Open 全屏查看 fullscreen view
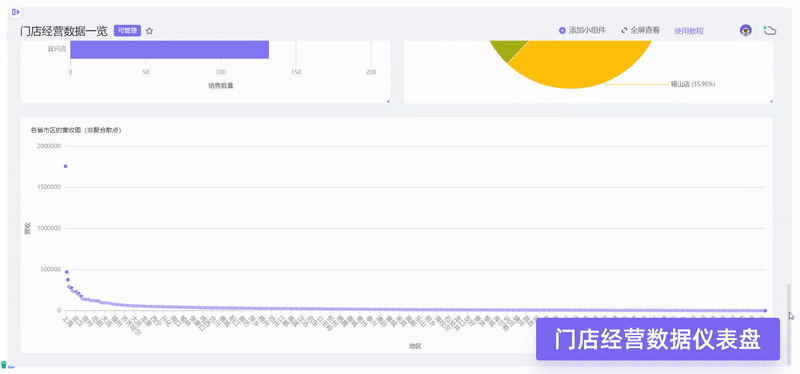The width and height of the screenshot is (800, 374). click(640, 31)
